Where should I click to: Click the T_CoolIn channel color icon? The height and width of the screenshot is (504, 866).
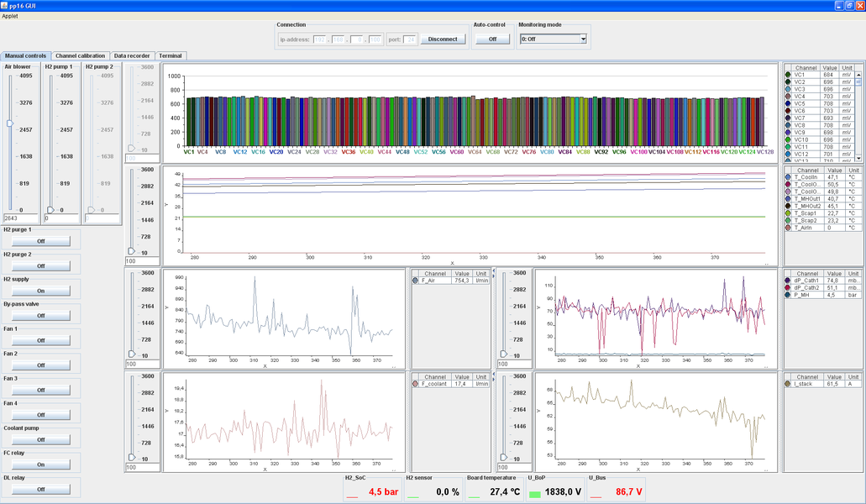(788, 177)
